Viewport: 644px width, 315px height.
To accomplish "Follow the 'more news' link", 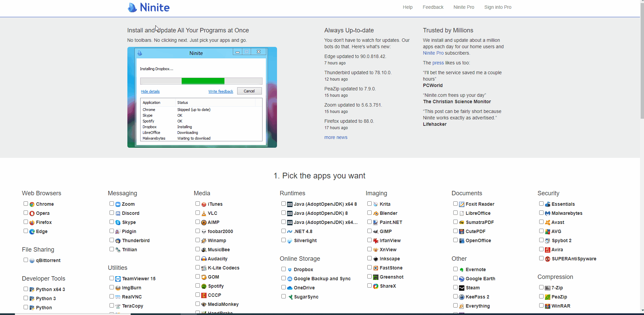I will (x=336, y=137).
